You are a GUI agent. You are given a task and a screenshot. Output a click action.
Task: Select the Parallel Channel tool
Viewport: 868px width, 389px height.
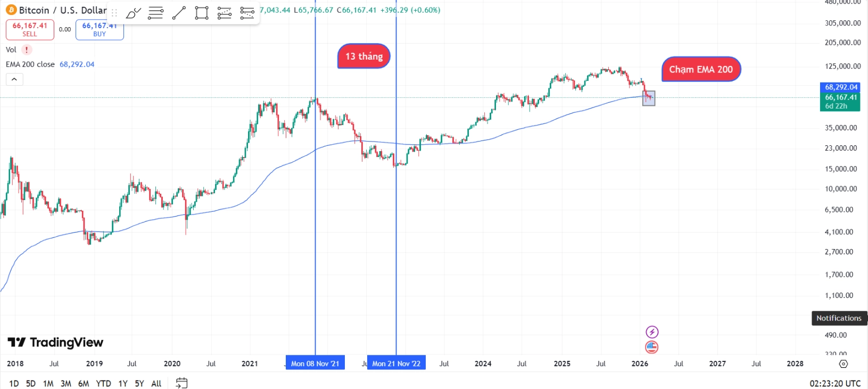pos(224,12)
